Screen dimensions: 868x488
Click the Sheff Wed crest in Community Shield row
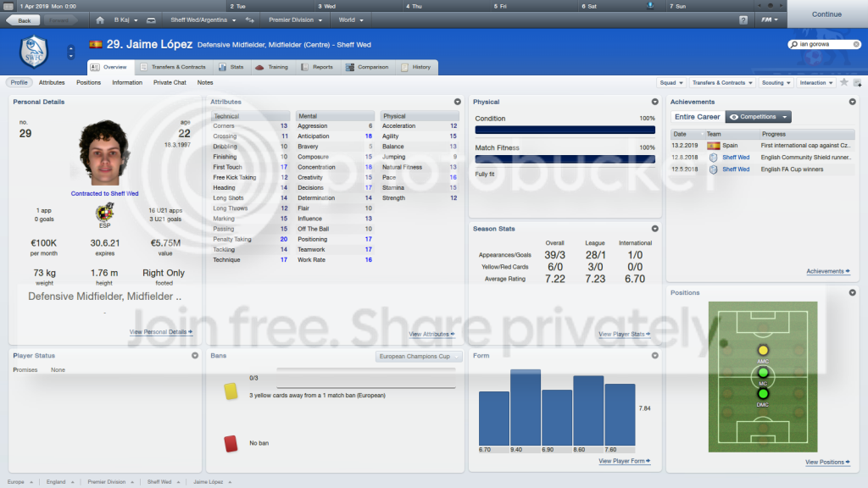pyautogui.click(x=714, y=158)
